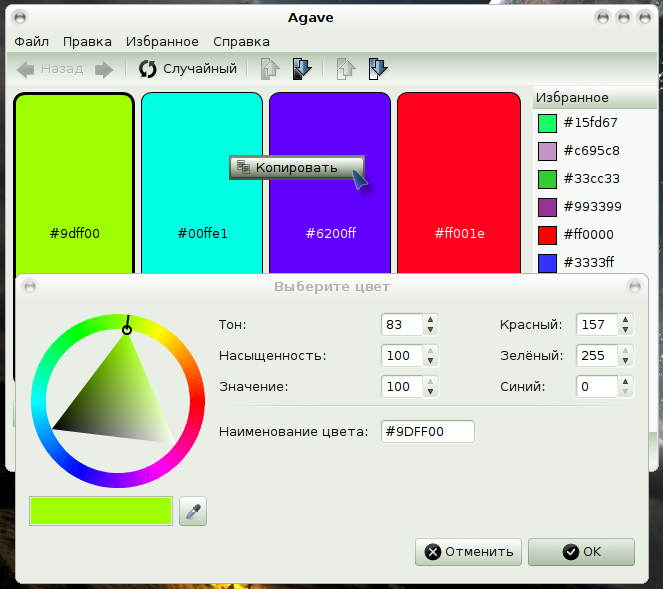The image size is (663, 589).
Task: Click the Красный field showing 157
Action: coord(597,325)
